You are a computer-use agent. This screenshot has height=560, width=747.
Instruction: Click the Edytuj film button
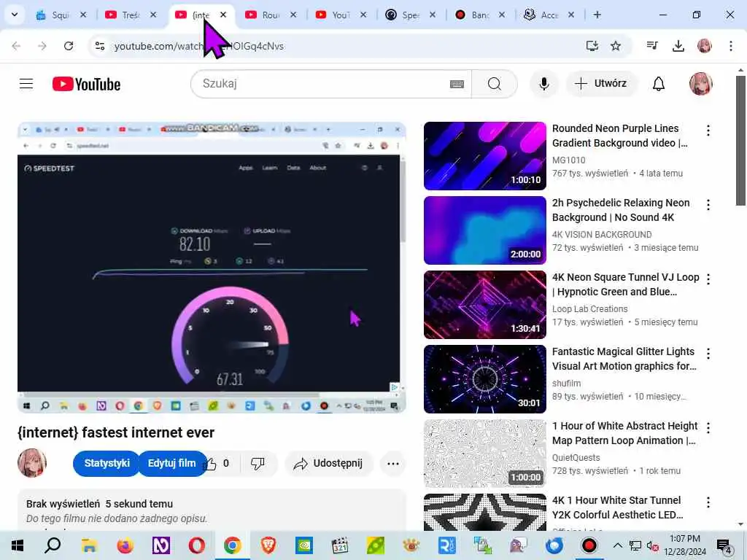tap(172, 463)
